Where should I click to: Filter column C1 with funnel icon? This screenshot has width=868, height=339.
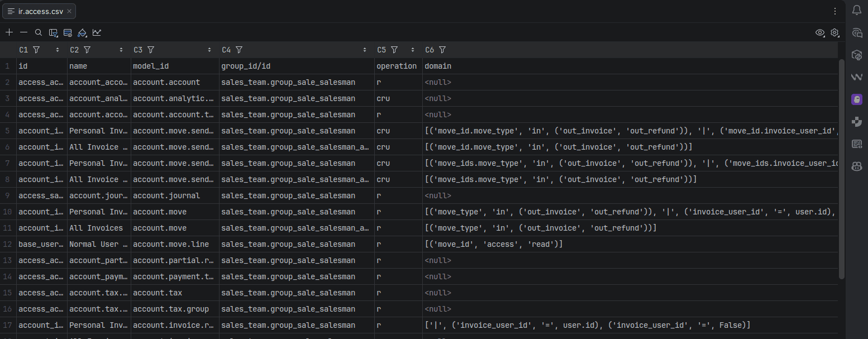(x=36, y=50)
